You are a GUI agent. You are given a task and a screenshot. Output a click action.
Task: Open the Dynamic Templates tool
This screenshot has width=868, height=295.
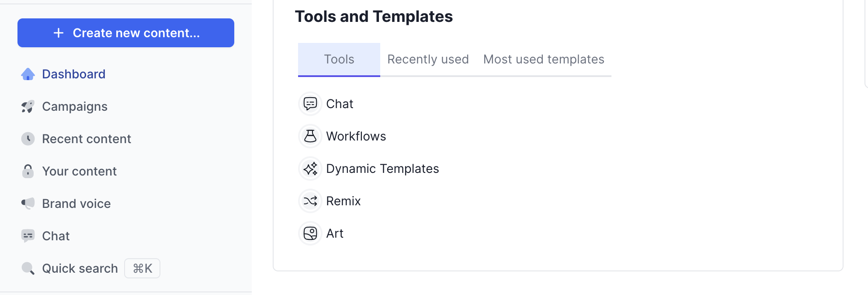382,169
